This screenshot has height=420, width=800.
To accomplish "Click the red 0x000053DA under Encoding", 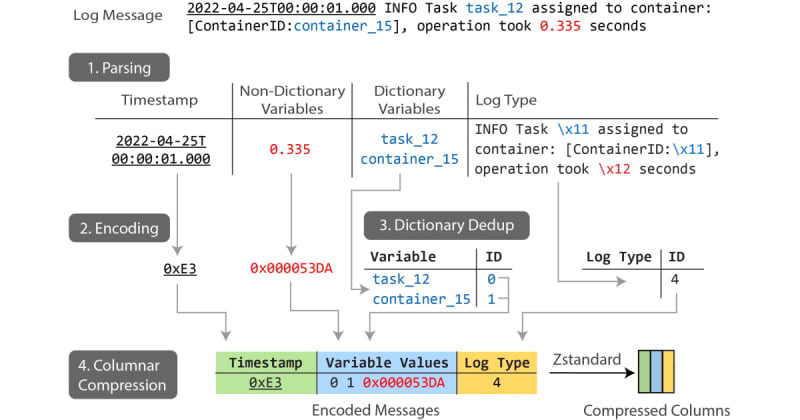I will tap(290, 268).
